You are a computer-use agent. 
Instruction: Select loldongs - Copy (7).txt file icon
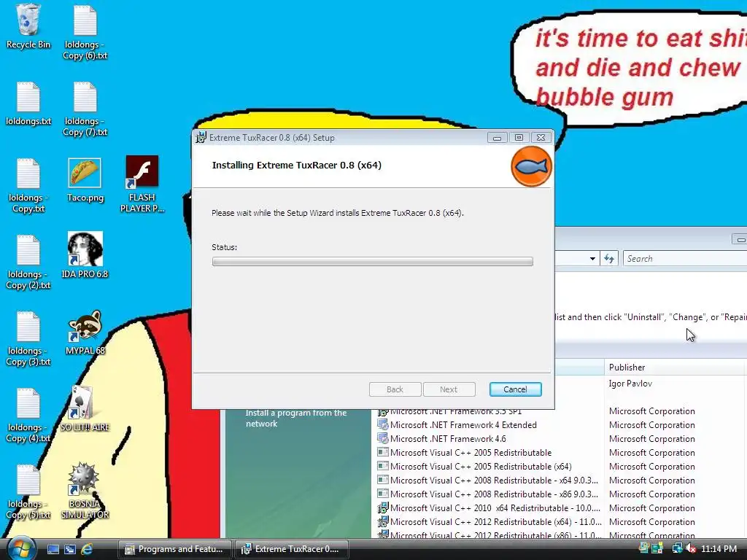coord(85,109)
